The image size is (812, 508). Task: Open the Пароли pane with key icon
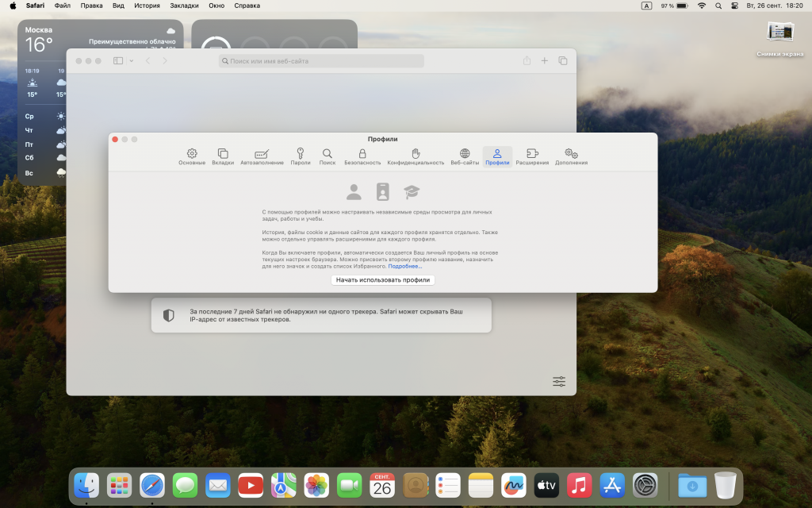301,156
